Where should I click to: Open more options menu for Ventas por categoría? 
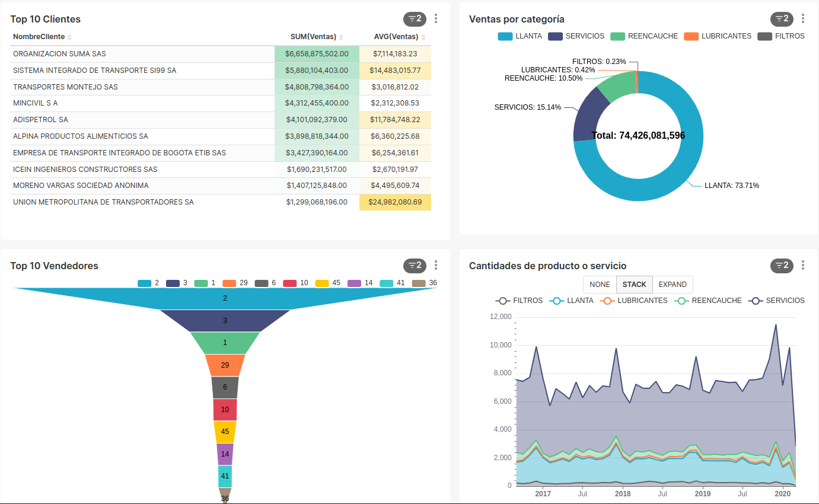pos(803,19)
